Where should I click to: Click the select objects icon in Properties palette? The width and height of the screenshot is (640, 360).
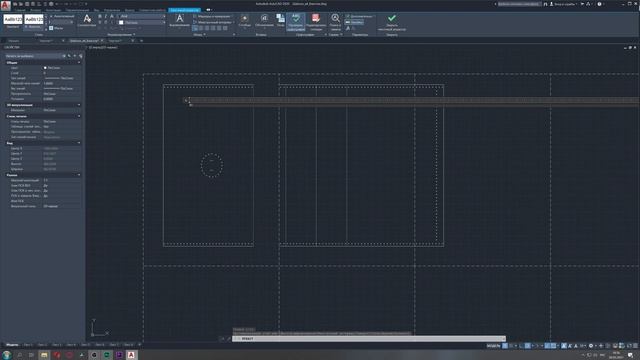click(x=75, y=56)
